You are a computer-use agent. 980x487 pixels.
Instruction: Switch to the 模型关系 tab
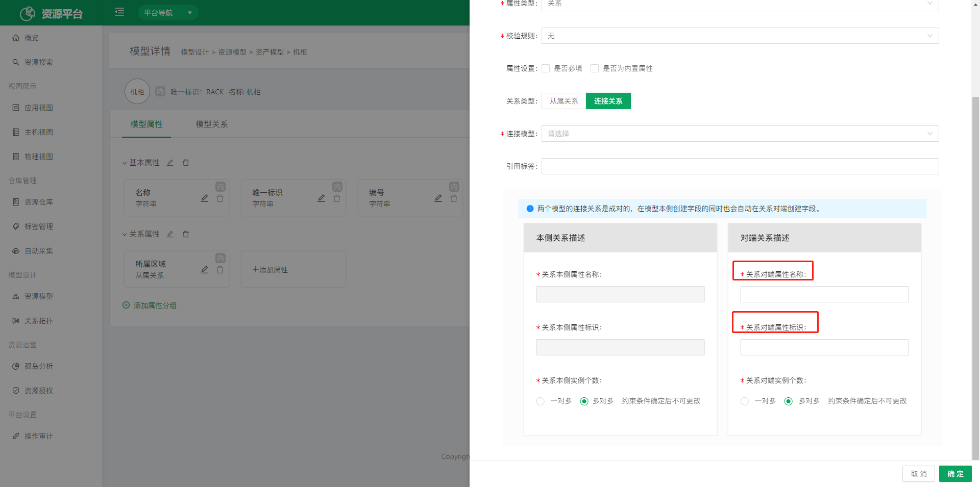212,124
